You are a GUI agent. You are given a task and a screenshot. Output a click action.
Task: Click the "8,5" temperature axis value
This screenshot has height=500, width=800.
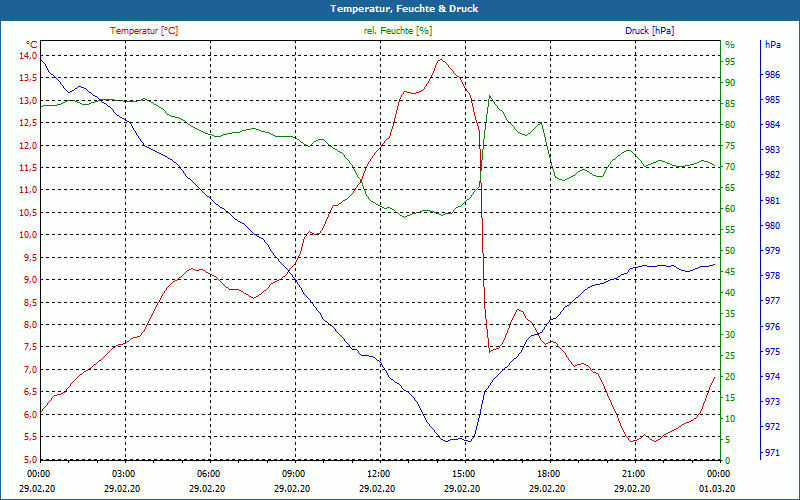[31, 303]
